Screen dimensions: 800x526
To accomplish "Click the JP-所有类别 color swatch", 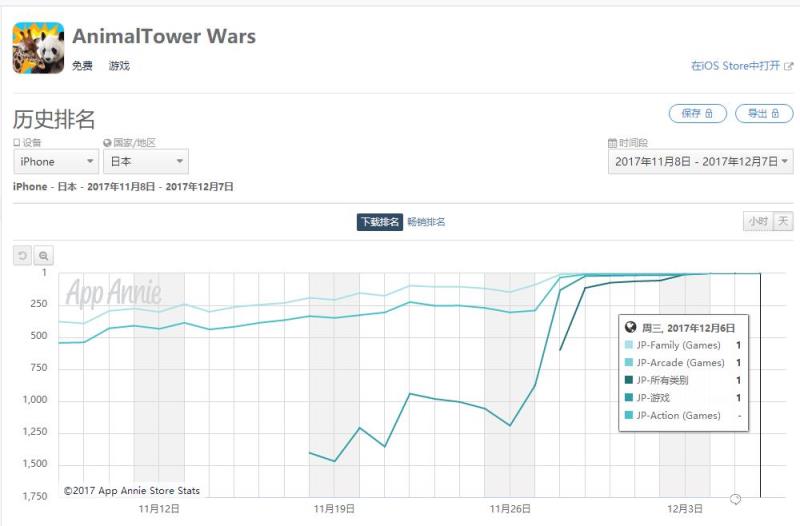I will 629,380.
